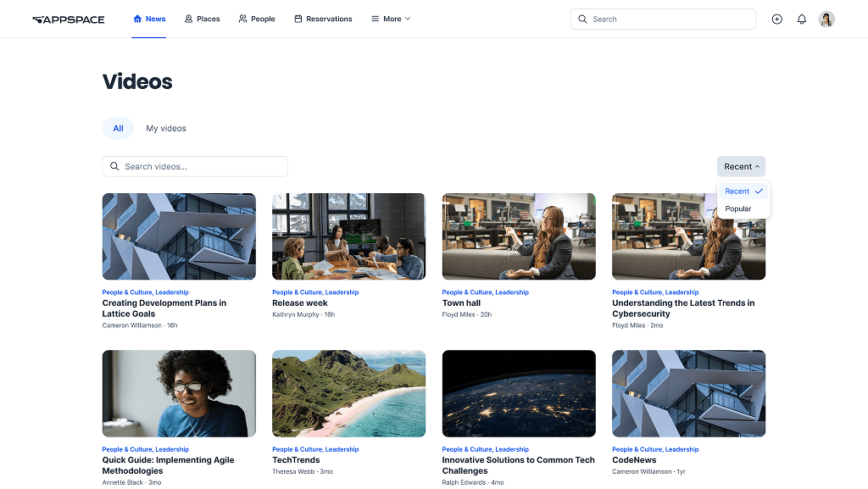Click the plus circle icon to create content

click(777, 19)
